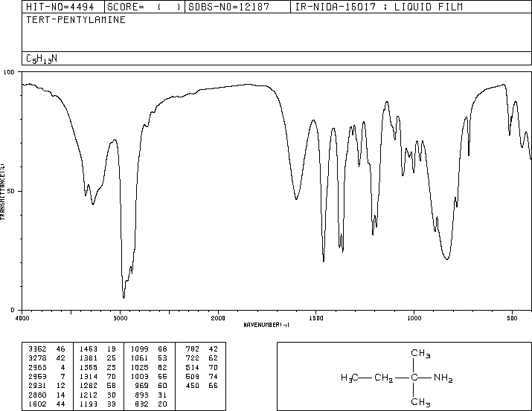The image size is (532, 411).
Task: Click transmittance value 46 beside 3362
Action: 60,349
